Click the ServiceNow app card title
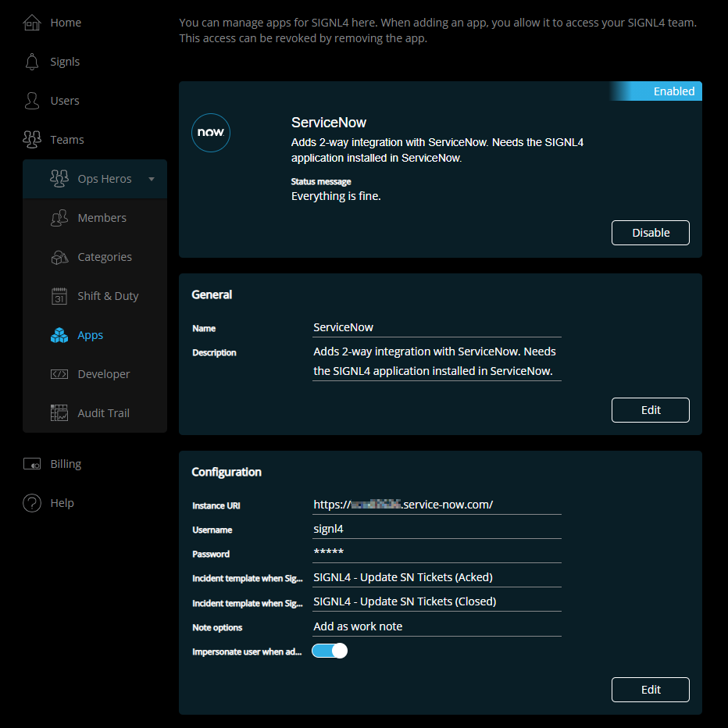 [328, 123]
